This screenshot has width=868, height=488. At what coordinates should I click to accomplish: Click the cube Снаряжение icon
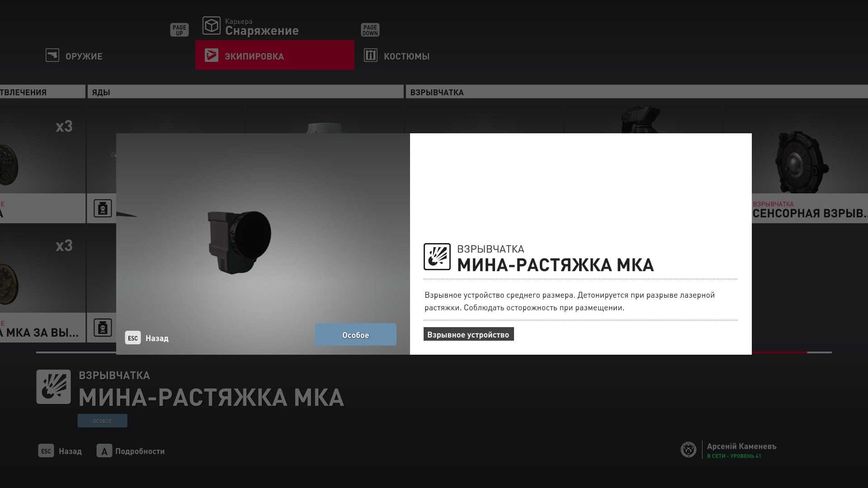(211, 26)
